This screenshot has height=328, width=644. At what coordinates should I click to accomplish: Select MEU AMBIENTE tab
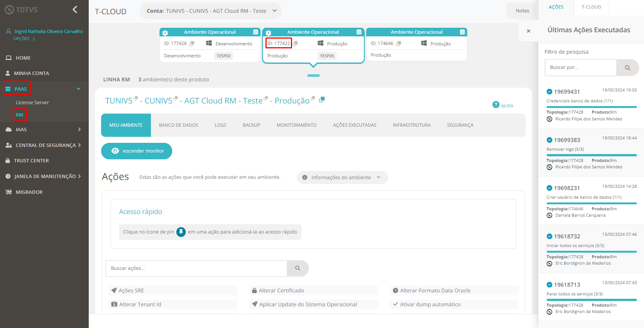click(x=126, y=125)
